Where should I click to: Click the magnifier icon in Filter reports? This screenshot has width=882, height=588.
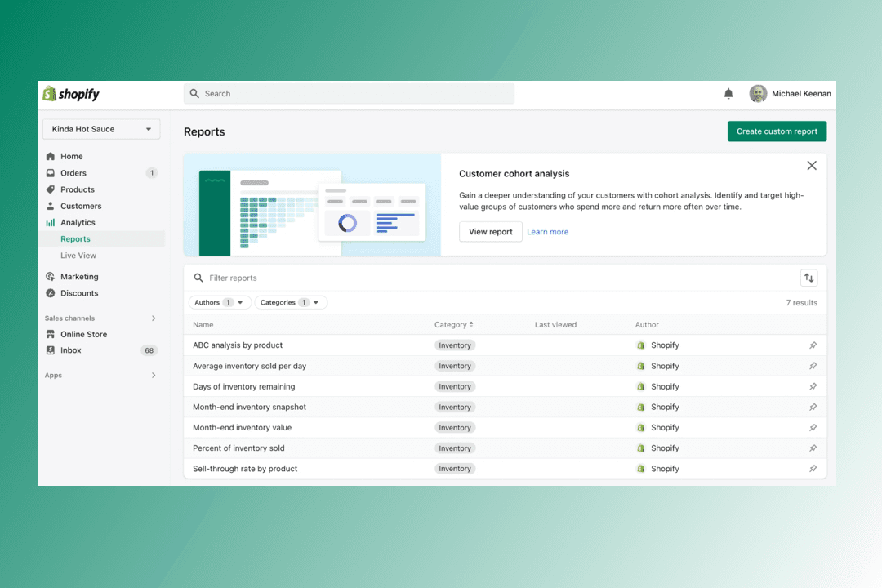pos(198,278)
